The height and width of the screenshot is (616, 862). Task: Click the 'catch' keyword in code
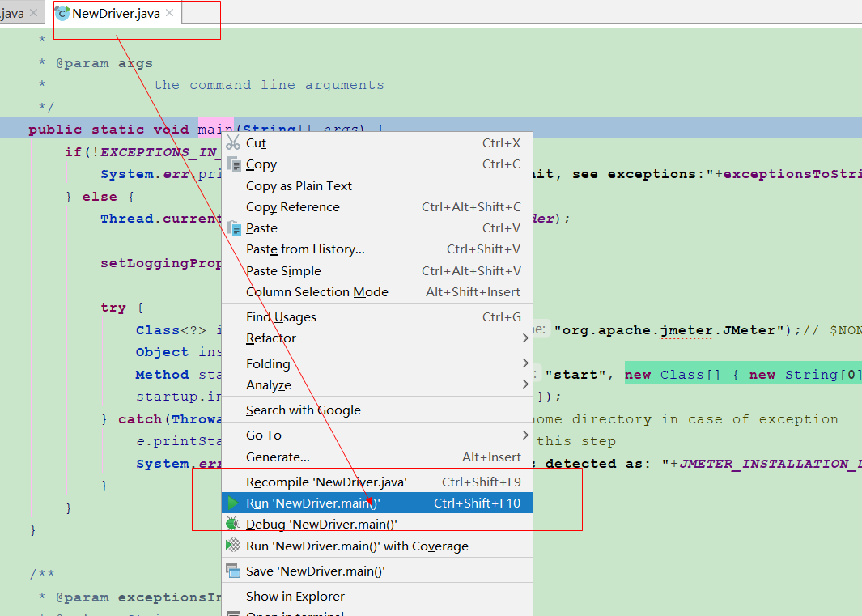pyautogui.click(x=140, y=419)
